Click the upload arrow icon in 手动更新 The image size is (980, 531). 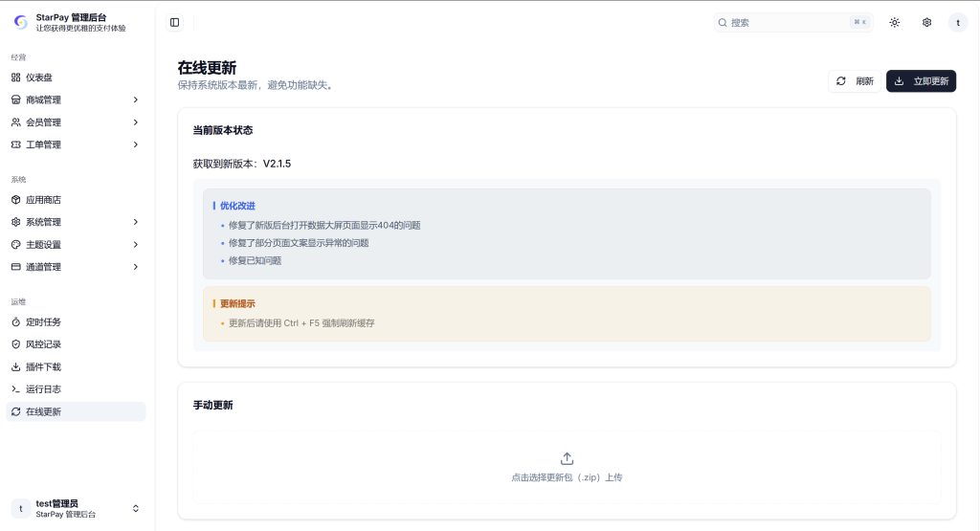click(567, 459)
